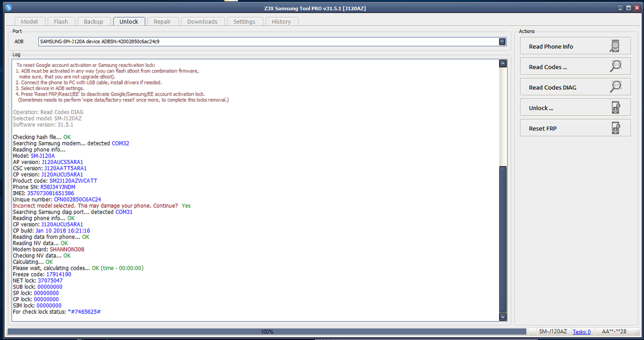Click the Z3X app icon in title bar
The height and width of the screenshot is (340, 644).
pyautogui.click(x=8, y=8)
